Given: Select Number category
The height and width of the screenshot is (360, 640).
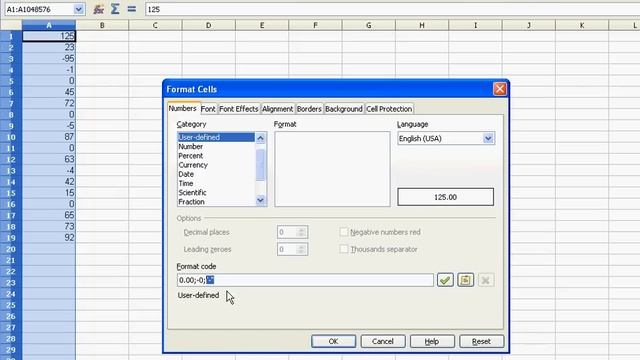Looking at the screenshot, I should pos(216,147).
